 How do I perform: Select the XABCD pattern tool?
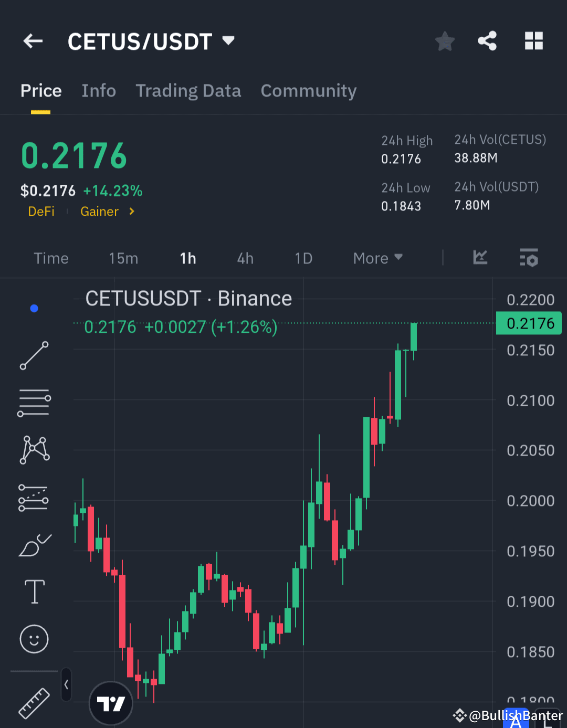(x=34, y=449)
